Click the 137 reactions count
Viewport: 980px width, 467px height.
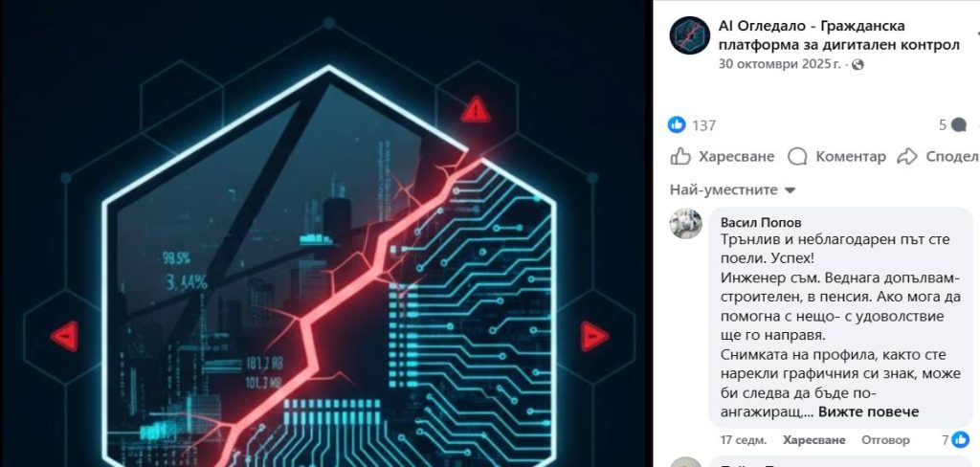(703, 125)
